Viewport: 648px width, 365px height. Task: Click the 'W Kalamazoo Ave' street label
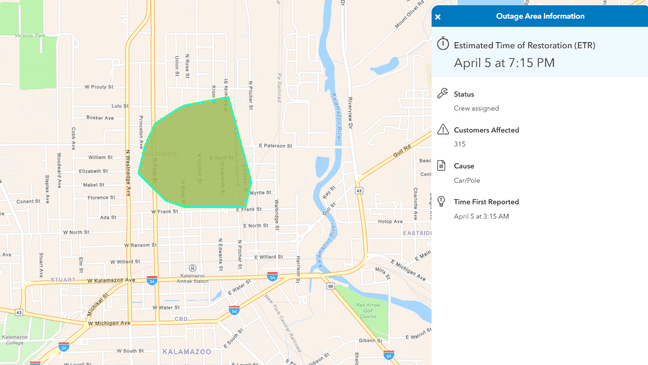(111, 281)
